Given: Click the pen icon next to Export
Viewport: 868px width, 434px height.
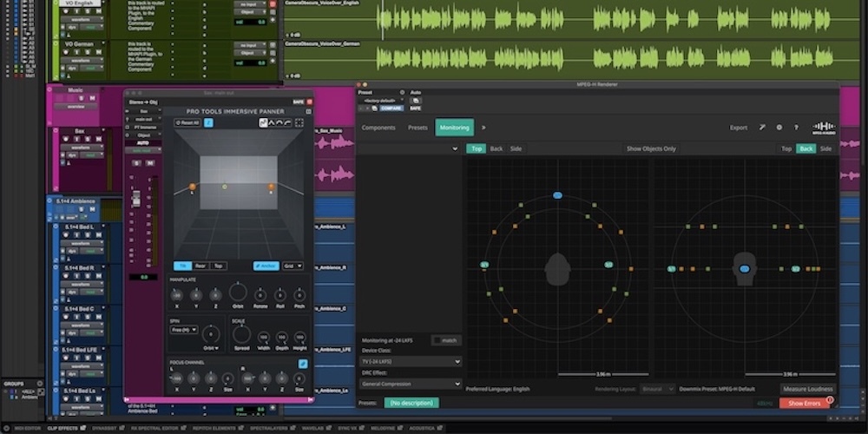Looking at the screenshot, I should pyautogui.click(x=762, y=128).
